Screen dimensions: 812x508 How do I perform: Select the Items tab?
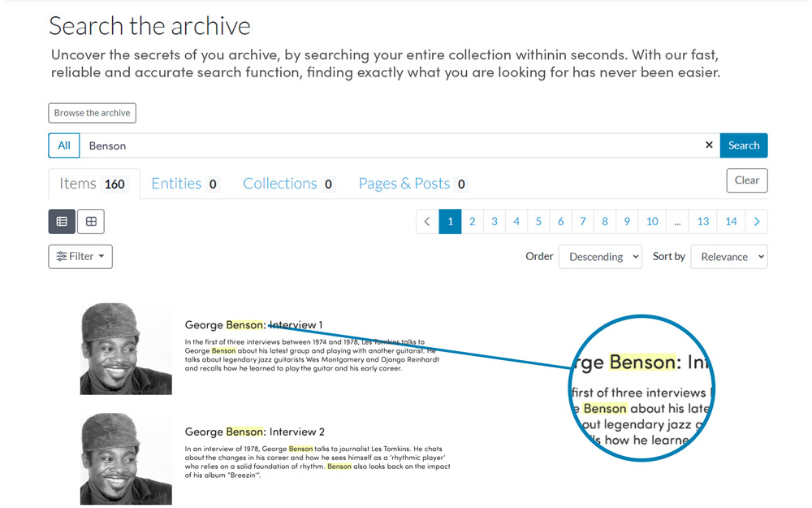pyautogui.click(x=93, y=184)
